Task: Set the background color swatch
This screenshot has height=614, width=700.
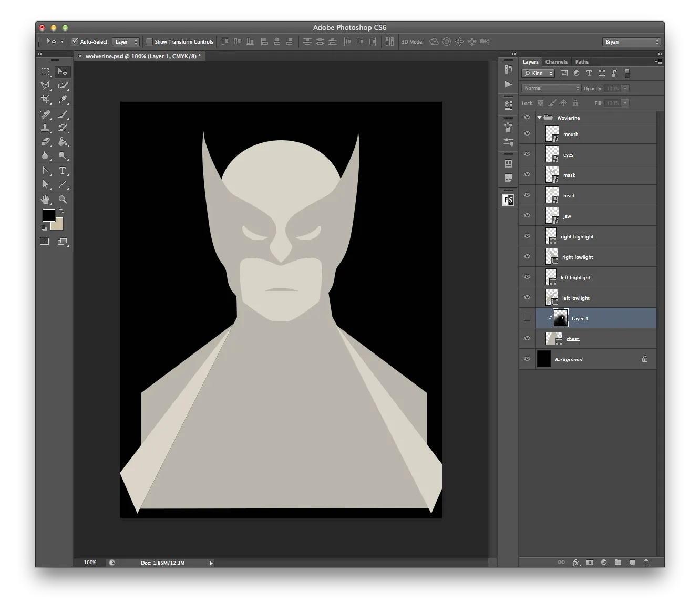Action: [58, 225]
